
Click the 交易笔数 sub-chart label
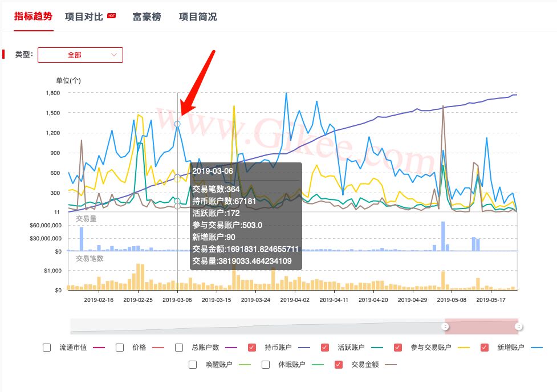[x=90, y=259]
